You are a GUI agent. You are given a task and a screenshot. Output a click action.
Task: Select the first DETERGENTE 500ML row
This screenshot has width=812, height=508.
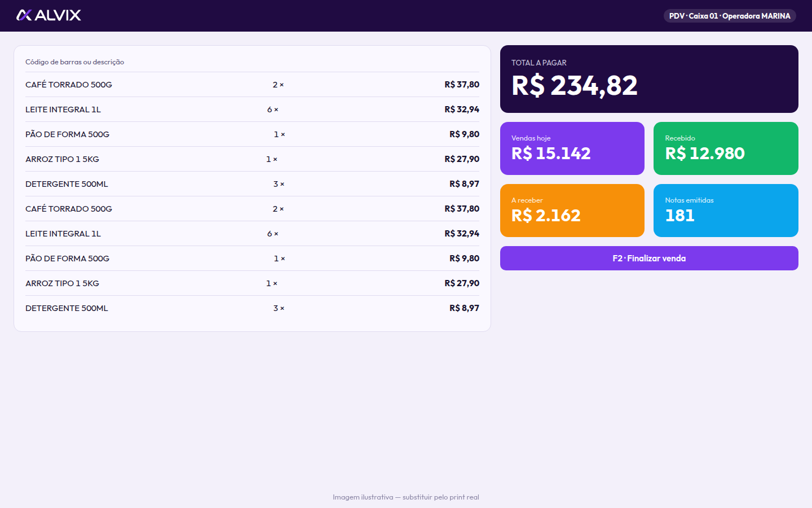pyautogui.click(x=252, y=184)
